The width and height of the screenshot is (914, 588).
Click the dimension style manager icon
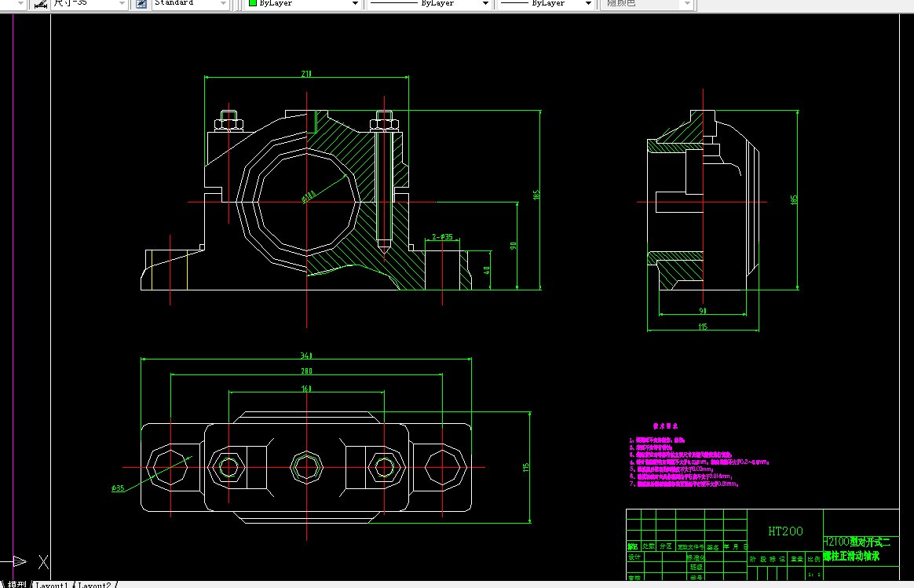pos(41,3)
